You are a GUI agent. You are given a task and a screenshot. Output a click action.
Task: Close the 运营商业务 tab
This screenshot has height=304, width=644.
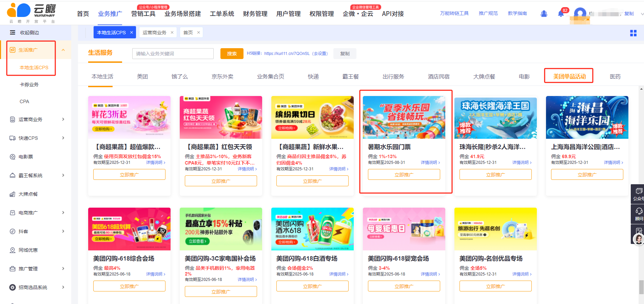pos(172,33)
